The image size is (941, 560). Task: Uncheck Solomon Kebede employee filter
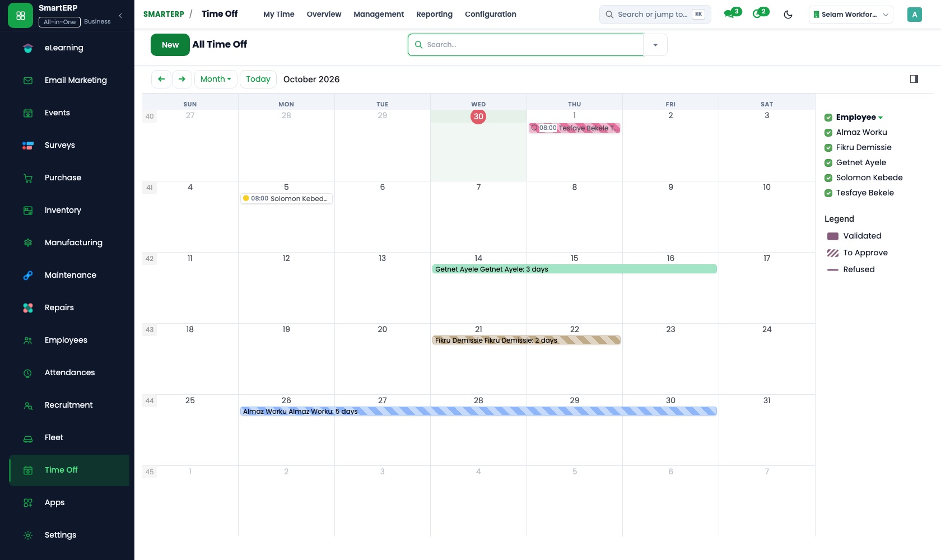(828, 178)
